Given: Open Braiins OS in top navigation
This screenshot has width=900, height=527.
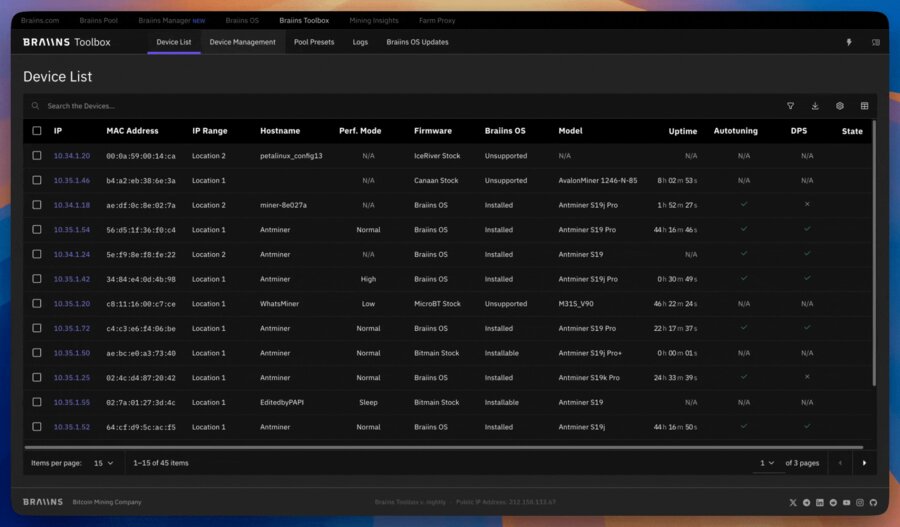Looking at the screenshot, I should click(242, 21).
